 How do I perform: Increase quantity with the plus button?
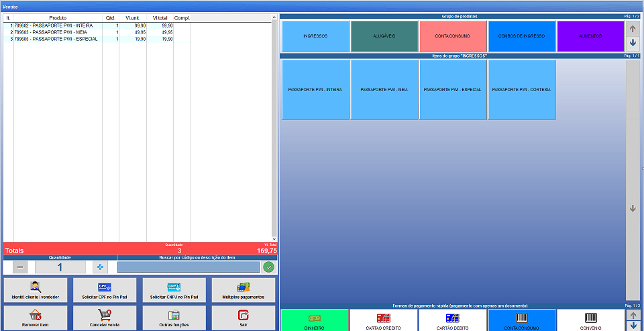click(100, 267)
